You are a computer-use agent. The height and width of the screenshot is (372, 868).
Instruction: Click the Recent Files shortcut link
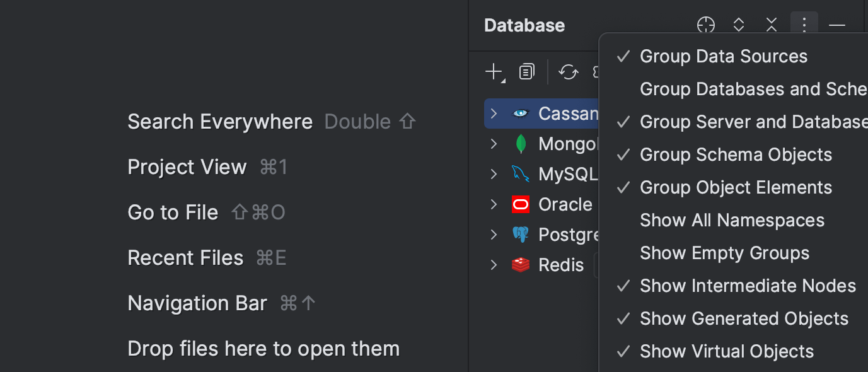185,257
